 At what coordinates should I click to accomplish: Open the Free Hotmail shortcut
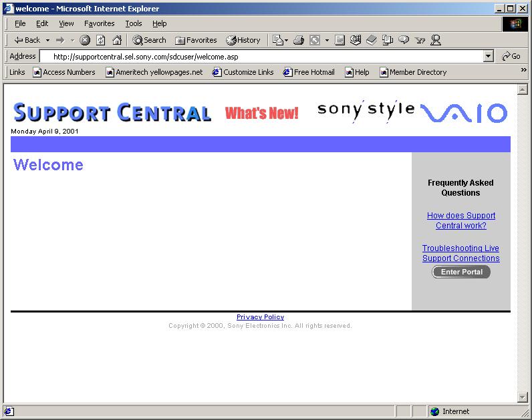pyautogui.click(x=309, y=72)
